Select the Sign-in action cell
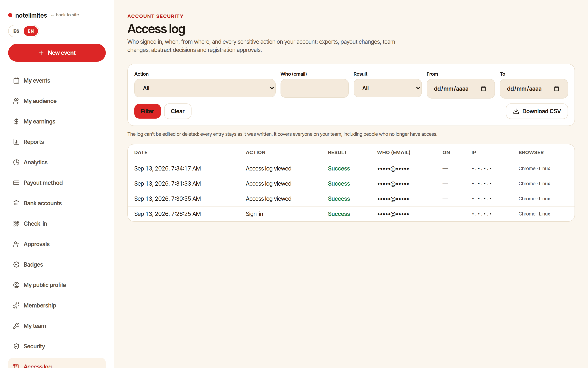The image size is (588, 368). pos(254,214)
